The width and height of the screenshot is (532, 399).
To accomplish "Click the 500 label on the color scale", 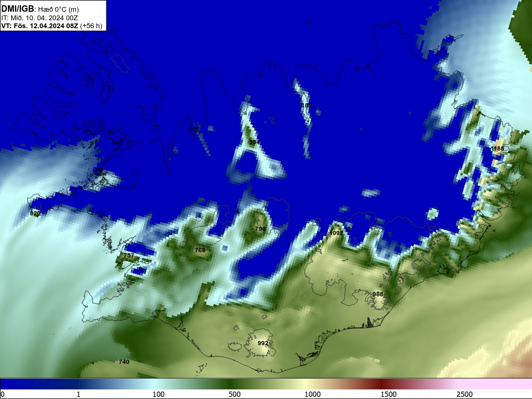I will (235, 394).
